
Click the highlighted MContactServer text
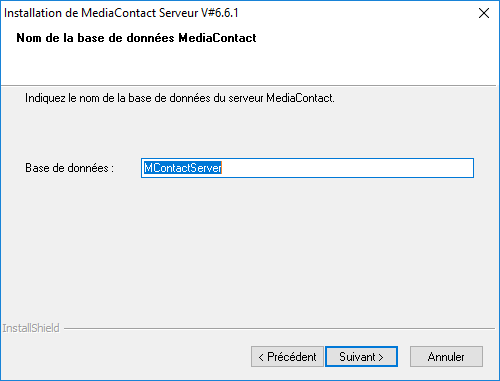(183, 168)
